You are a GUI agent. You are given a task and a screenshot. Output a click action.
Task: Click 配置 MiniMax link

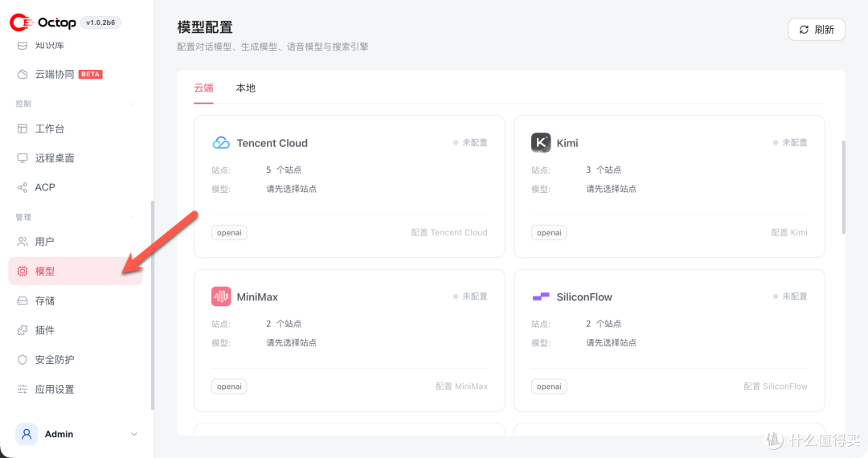click(x=461, y=386)
